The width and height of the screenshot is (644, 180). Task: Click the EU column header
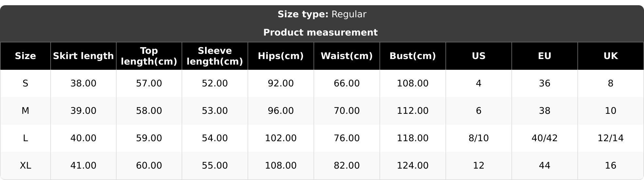[x=544, y=56]
